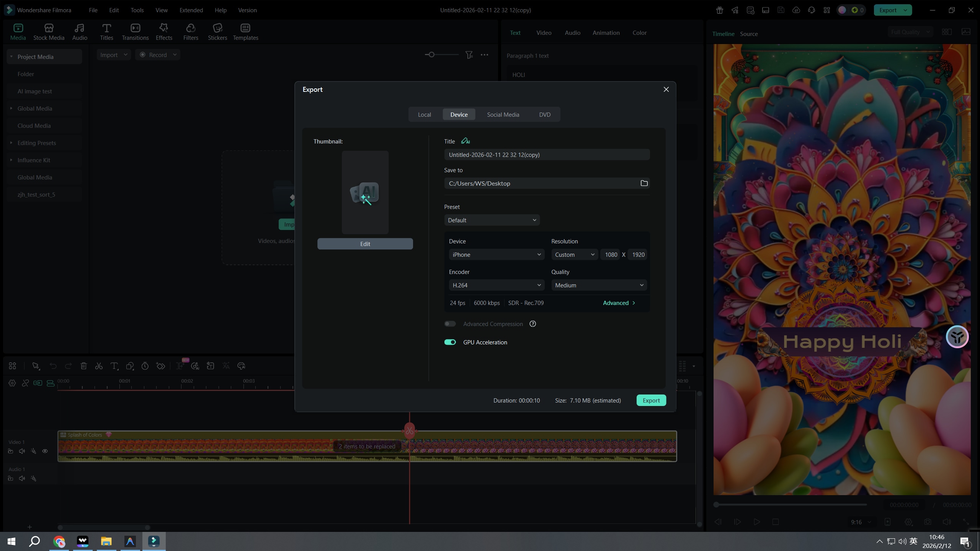Hide the Video 1 track with the eye toggle
The width and height of the screenshot is (980, 551).
[45, 452]
